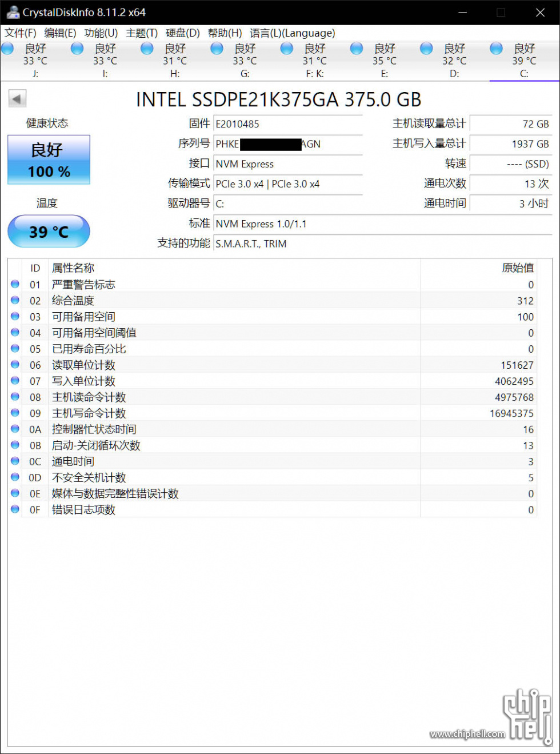560x754 pixels.
Task: Select attribute row 0E 媒体与数据完整性错误计数
Action: (x=272, y=493)
